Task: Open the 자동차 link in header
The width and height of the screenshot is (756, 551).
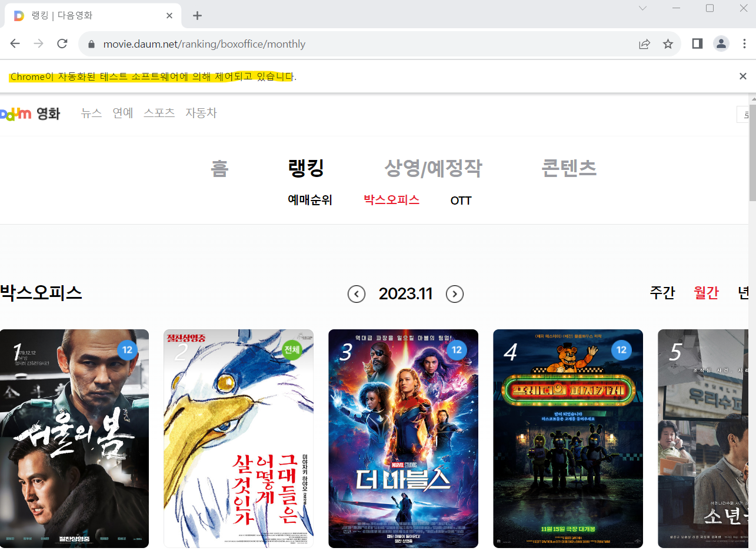Action: 201,113
